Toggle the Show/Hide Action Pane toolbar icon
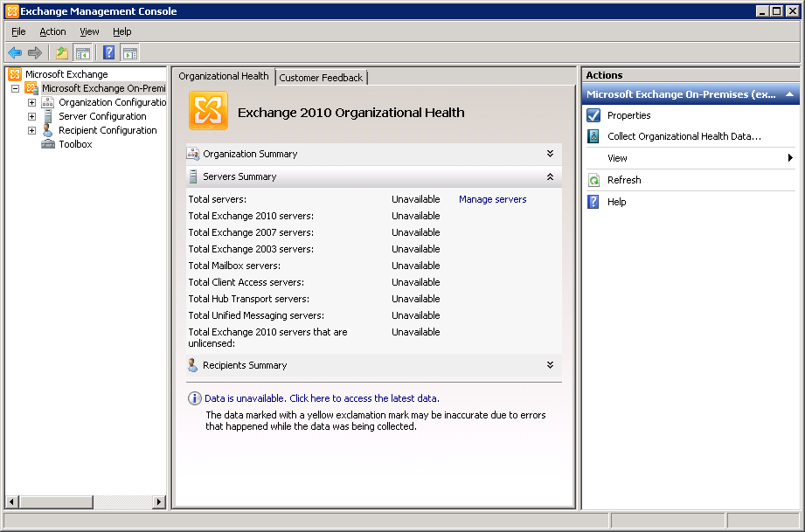Screen dimensions: 805x532 [130, 52]
